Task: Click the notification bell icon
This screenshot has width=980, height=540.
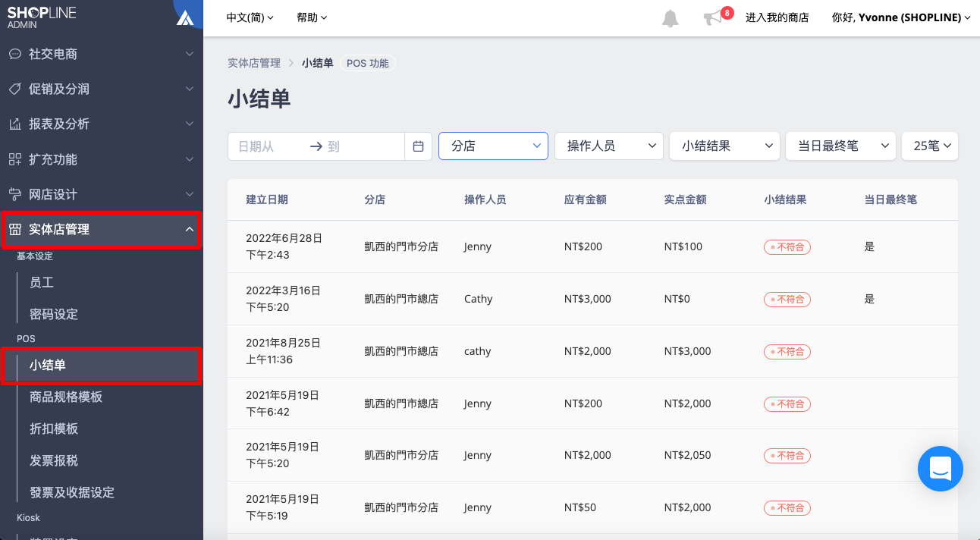Action: (671, 18)
